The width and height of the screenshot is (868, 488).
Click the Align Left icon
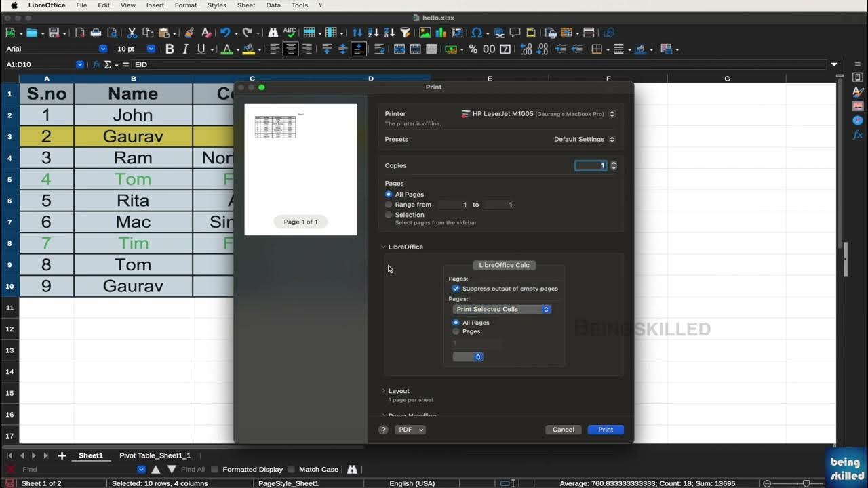275,49
